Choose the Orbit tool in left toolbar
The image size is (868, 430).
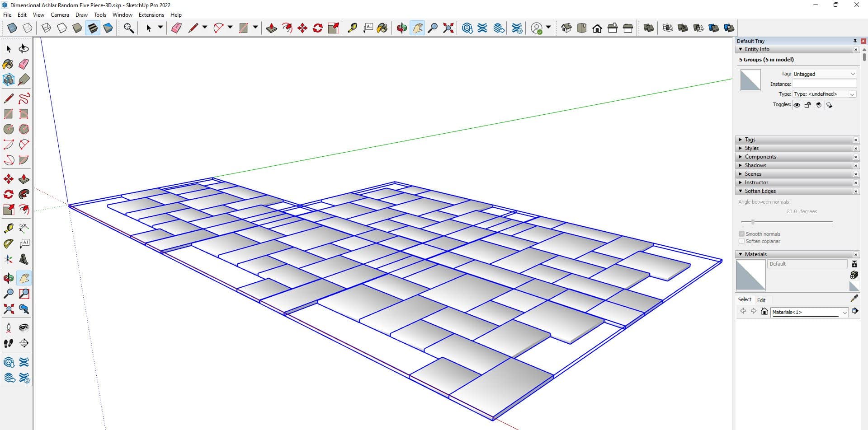(x=8, y=278)
